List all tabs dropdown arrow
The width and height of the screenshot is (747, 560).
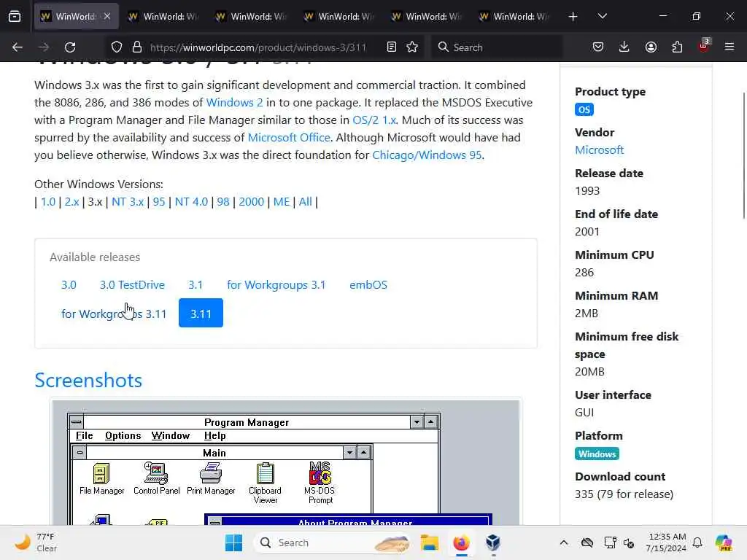point(602,17)
